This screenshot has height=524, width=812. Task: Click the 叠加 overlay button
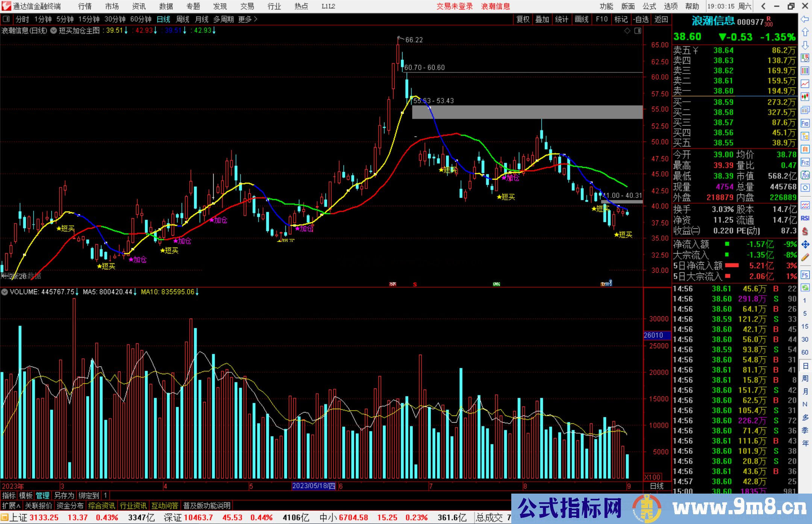[x=542, y=19]
